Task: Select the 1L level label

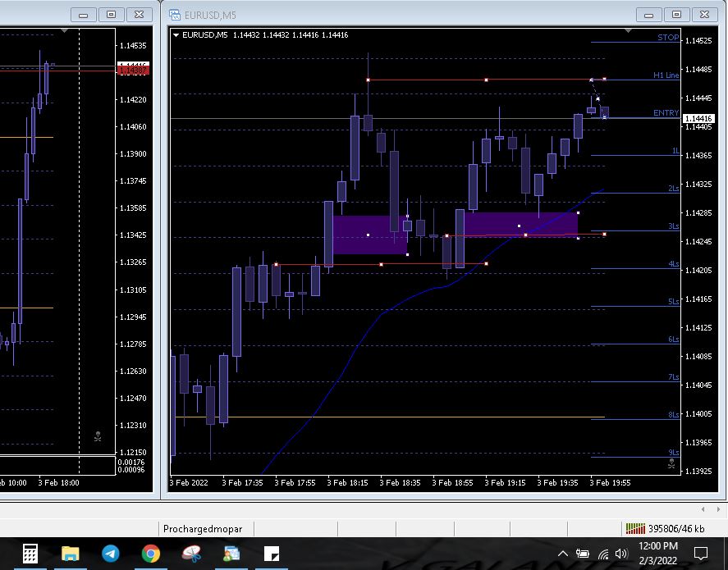Action: (x=675, y=151)
